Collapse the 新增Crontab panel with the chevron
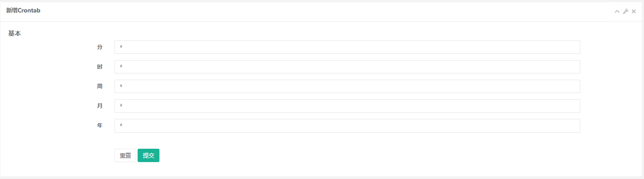This screenshot has height=179, width=644. 617,11
